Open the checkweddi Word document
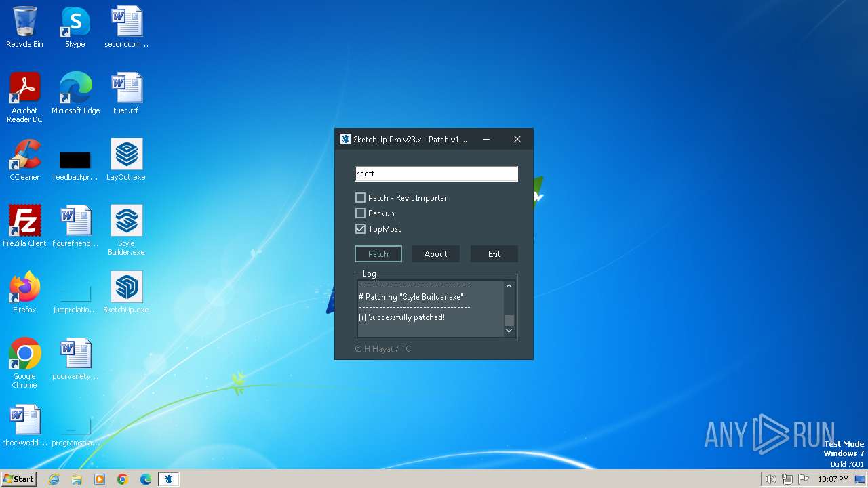 point(24,425)
